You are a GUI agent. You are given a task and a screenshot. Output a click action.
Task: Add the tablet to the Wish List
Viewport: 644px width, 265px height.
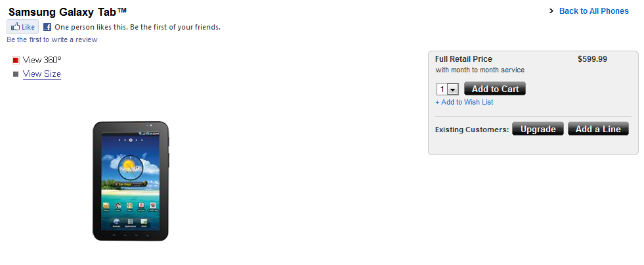point(464,102)
